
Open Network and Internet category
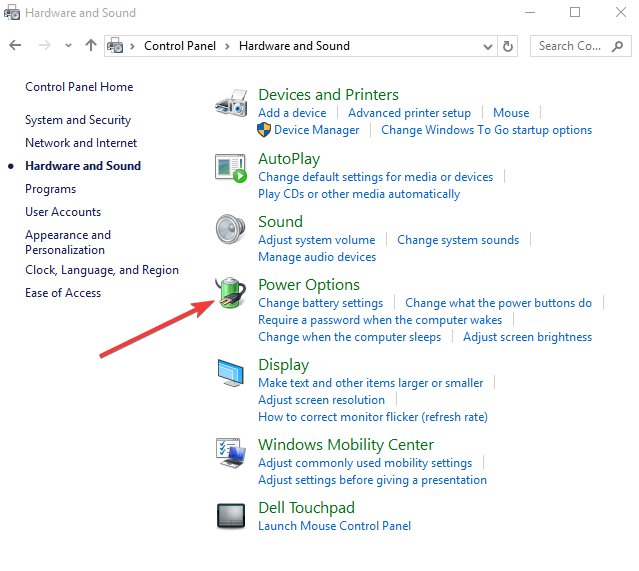[x=81, y=143]
